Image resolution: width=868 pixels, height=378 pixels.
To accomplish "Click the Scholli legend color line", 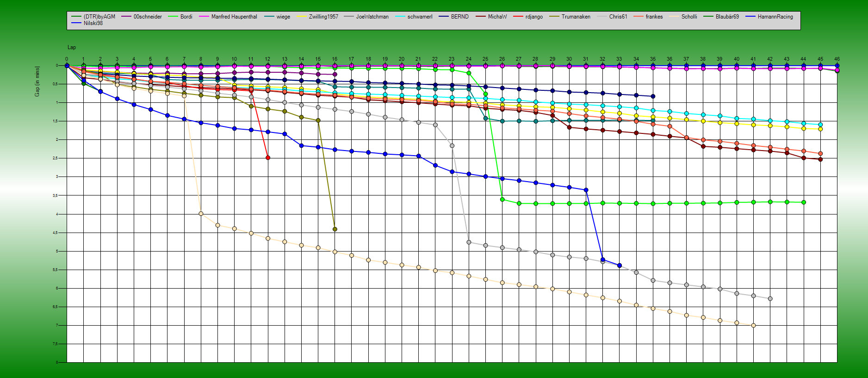I will click(x=674, y=17).
